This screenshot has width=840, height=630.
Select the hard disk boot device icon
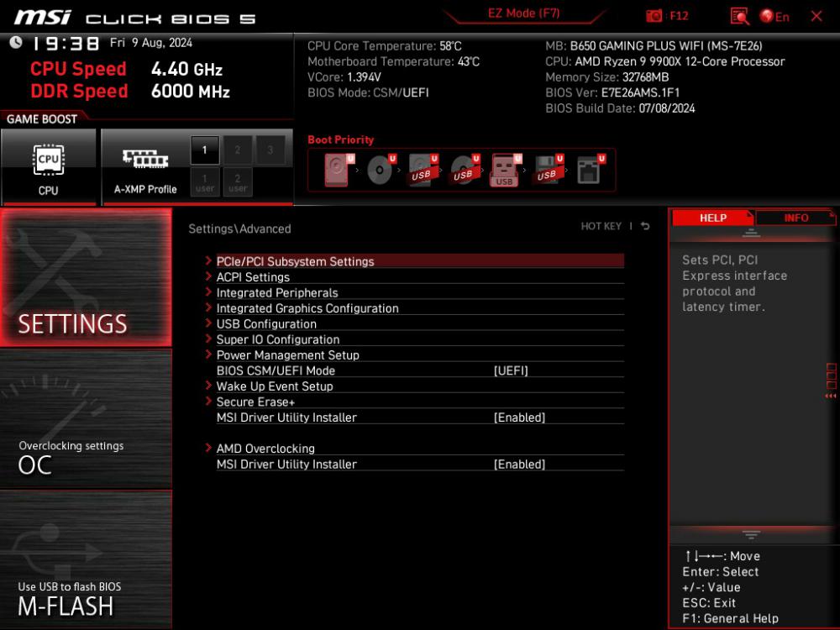pyautogui.click(x=337, y=170)
